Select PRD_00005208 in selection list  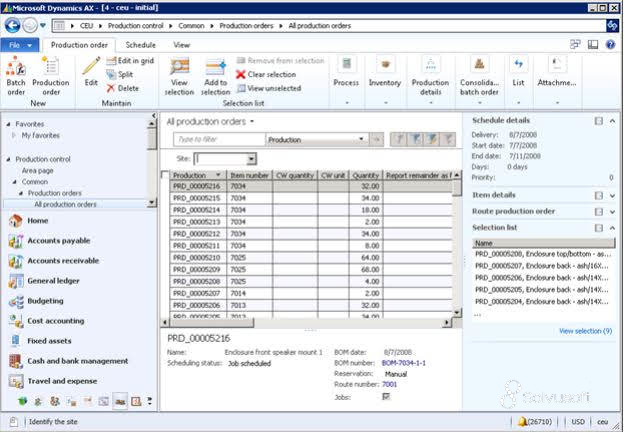point(543,254)
